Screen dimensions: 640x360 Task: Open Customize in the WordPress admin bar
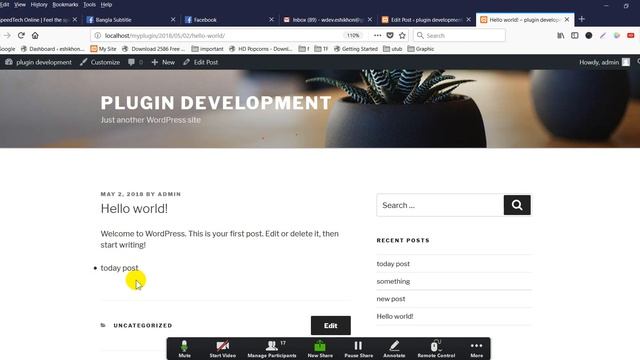[x=100, y=62]
